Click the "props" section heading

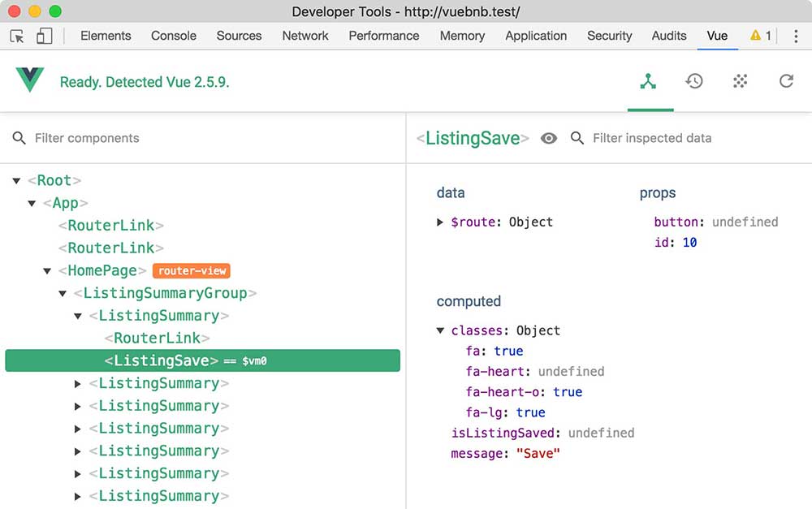tap(658, 193)
